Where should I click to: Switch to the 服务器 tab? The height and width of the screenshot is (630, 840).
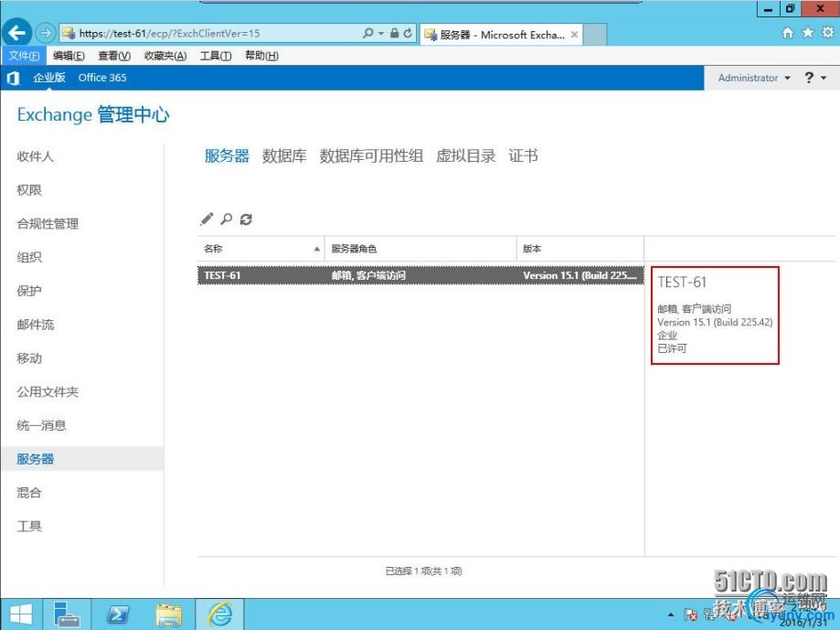click(227, 155)
